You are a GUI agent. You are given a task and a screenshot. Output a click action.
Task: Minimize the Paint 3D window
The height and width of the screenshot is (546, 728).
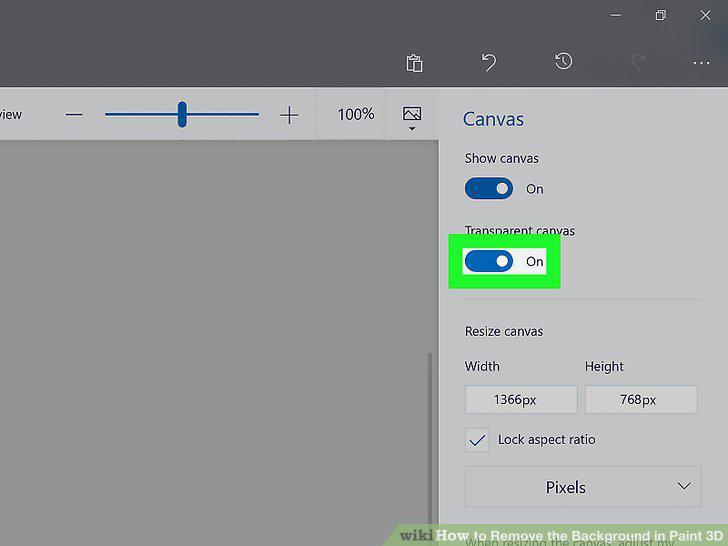(616, 15)
